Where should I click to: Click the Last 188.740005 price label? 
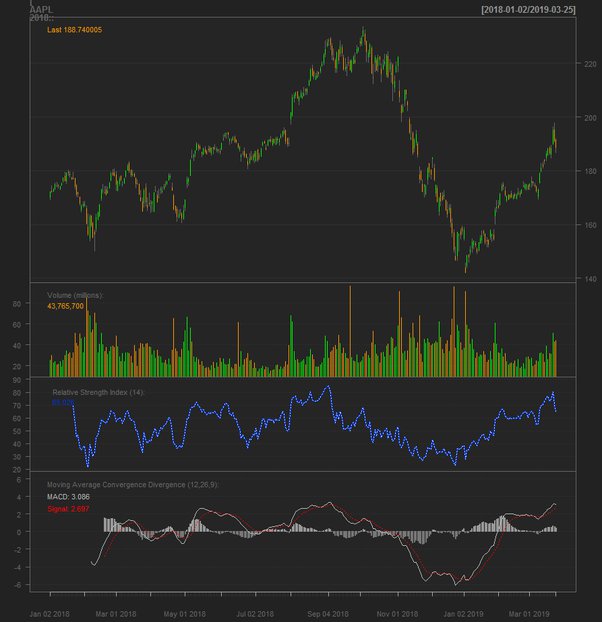[75, 30]
